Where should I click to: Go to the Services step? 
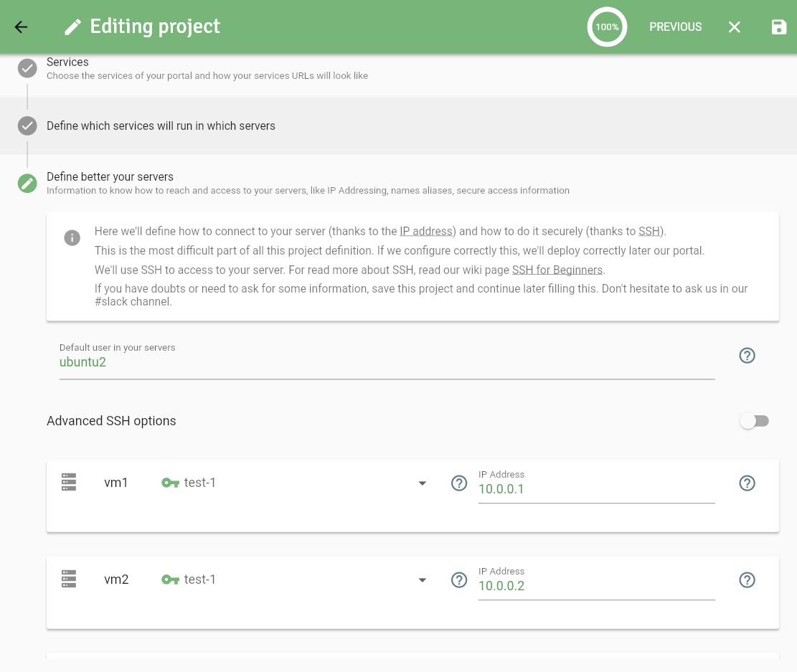[x=67, y=63]
